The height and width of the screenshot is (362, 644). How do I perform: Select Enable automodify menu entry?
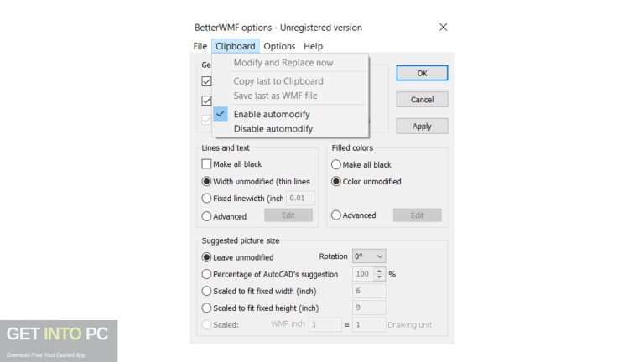[272, 114]
